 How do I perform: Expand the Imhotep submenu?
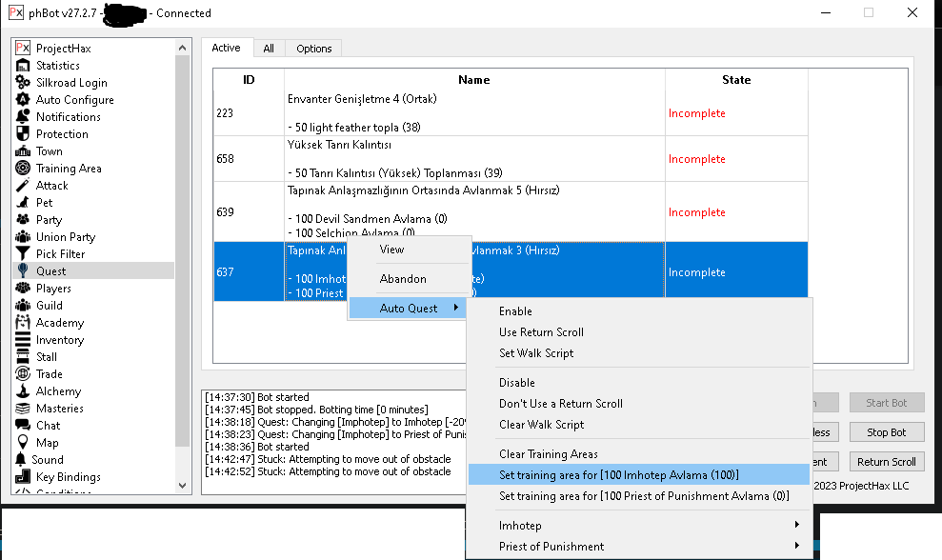pyautogui.click(x=638, y=526)
